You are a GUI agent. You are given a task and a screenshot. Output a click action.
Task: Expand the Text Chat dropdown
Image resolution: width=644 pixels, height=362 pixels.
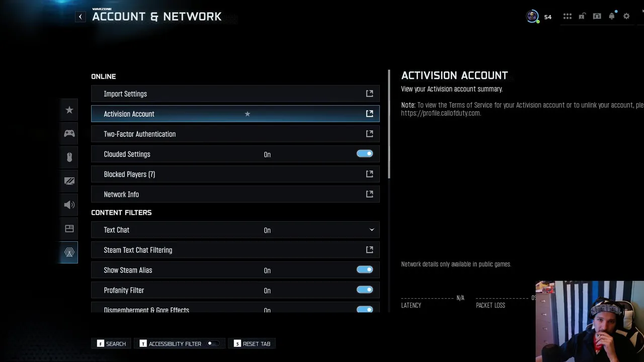tap(372, 230)
